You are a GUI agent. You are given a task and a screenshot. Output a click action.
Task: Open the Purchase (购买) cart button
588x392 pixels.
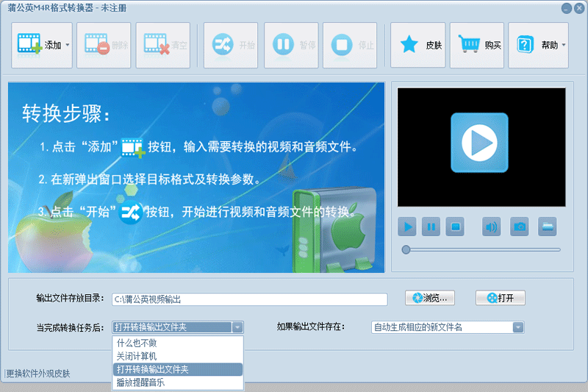(x=477, y=45)
